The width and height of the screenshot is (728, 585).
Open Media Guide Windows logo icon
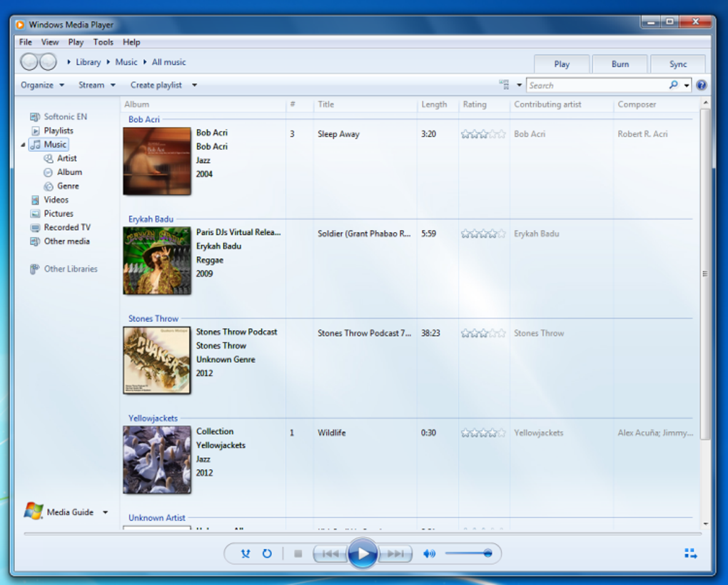point(34,511)
